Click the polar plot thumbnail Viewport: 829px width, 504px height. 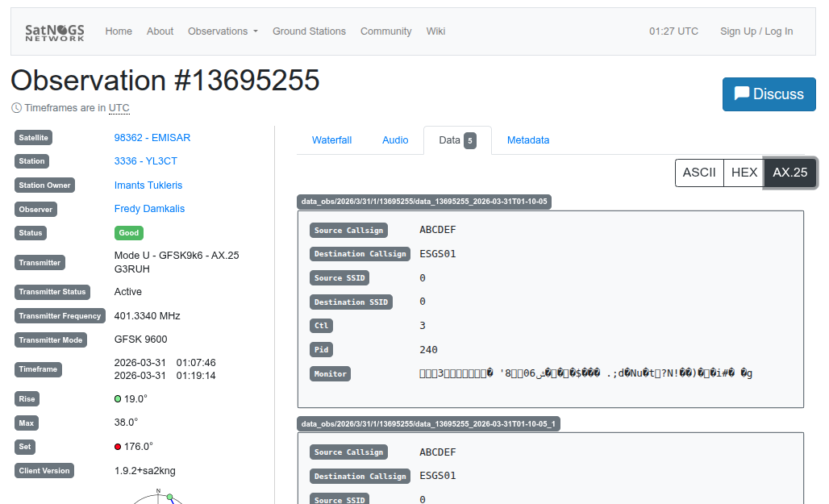pyautogui.click(x=159, y=496)
